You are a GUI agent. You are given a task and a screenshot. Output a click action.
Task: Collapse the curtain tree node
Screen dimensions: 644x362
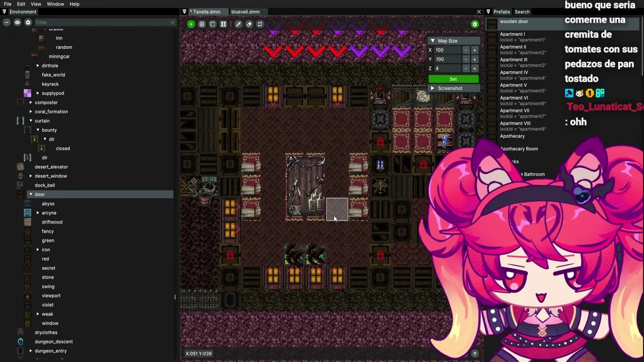tap(31, 121)
